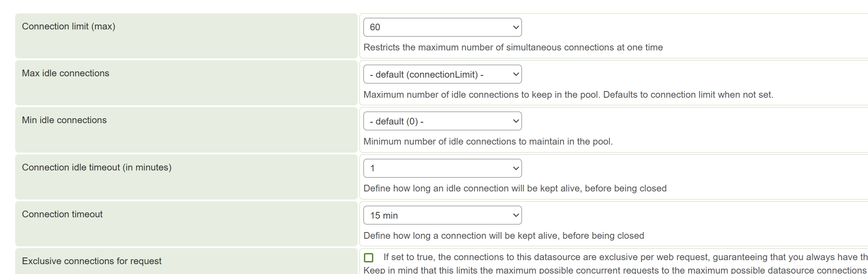This screenshot has height=274, width=868.
Task: Click the Connection limit (max) label
Action: [68, 26]
